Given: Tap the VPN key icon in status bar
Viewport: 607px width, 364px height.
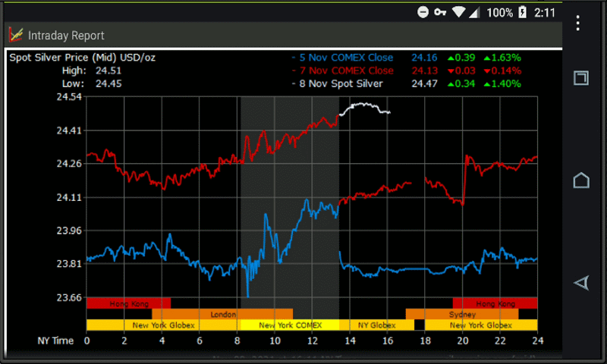Looking at the screenshot, I should (x=441, y=12).
